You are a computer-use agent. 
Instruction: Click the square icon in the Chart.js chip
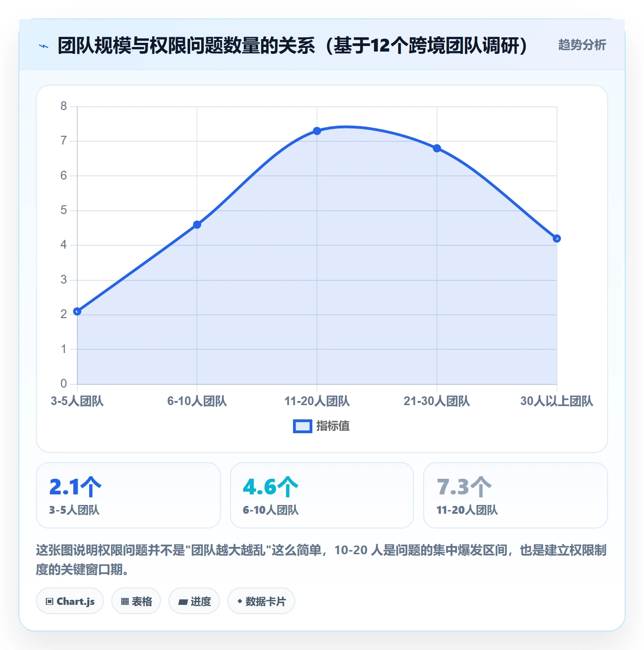(50, 601)
